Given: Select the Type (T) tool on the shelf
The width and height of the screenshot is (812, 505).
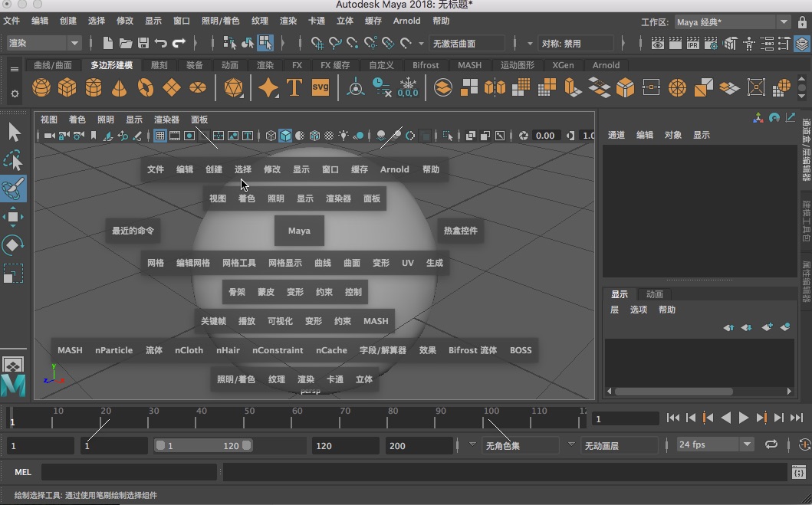Looking at the screenshot, I should [294, 87].
